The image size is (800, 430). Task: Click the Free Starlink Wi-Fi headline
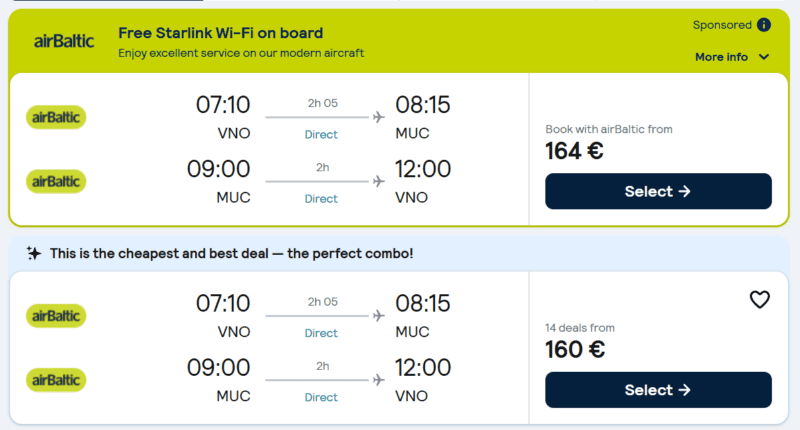point(220,33)
